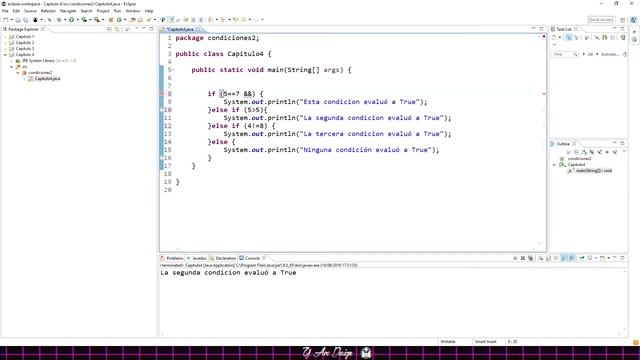Select main(String[]) method in Outline
Screen dimensions: 640x360
pyautogui.click(x=593, y=171)
